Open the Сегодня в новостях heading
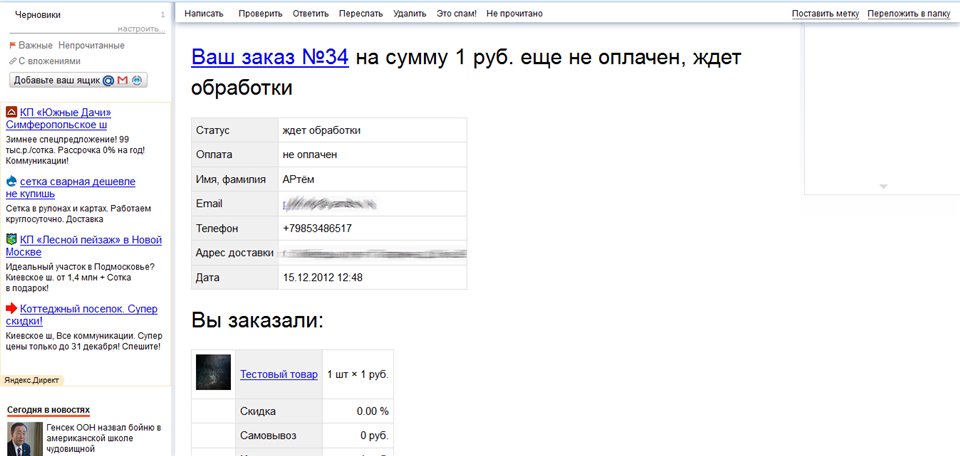The image size is (960, 456). coord(48,409)
